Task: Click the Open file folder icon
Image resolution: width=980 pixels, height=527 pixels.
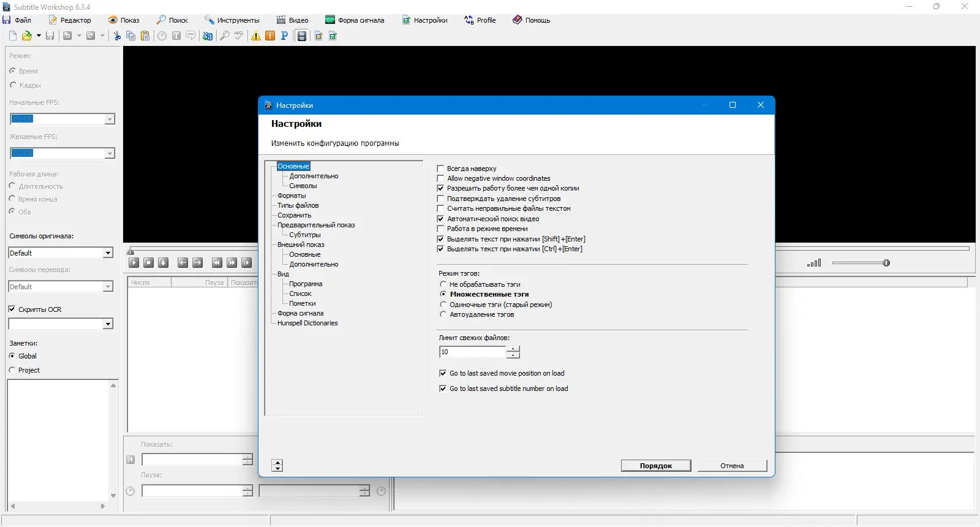Action: [x=26, y=36]
